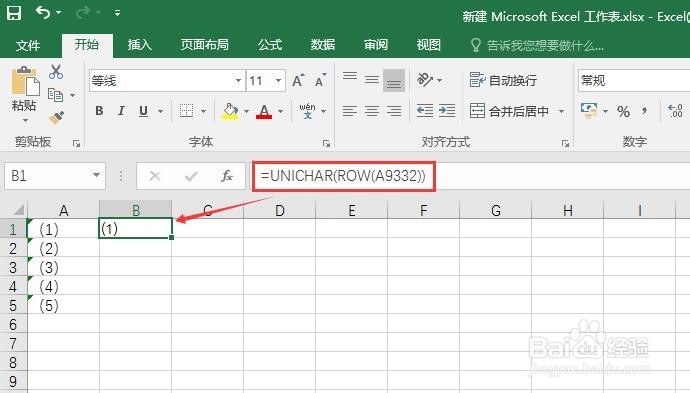Open Insert Function fx dialog
This screenshot has height=393, width=690.
(227, 176)
